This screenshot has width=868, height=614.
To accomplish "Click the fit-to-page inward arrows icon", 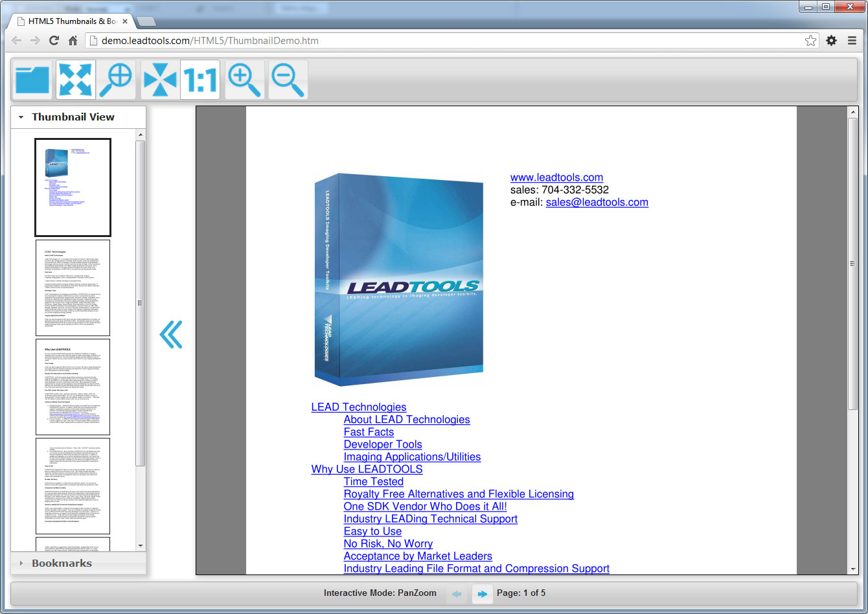I will click(160, 80).
